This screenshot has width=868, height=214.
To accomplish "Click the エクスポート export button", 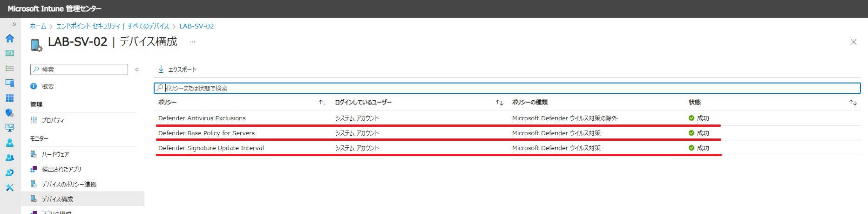I will coord(177,69).
